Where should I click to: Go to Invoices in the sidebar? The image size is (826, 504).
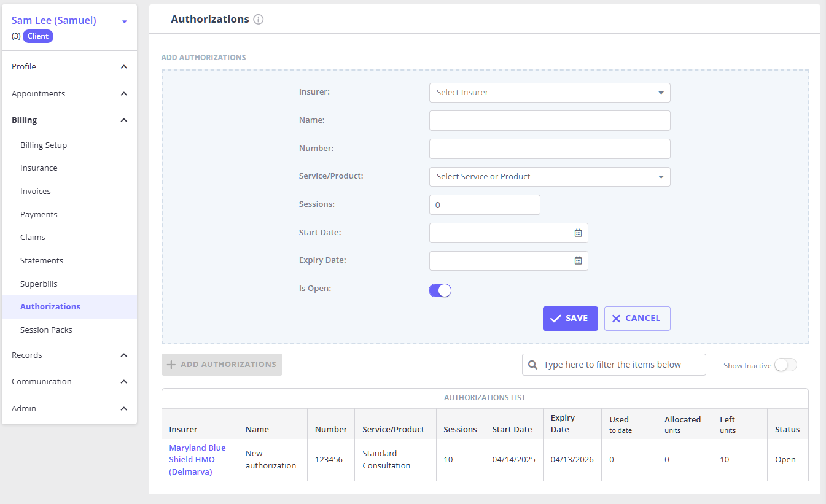pos(36,192)
